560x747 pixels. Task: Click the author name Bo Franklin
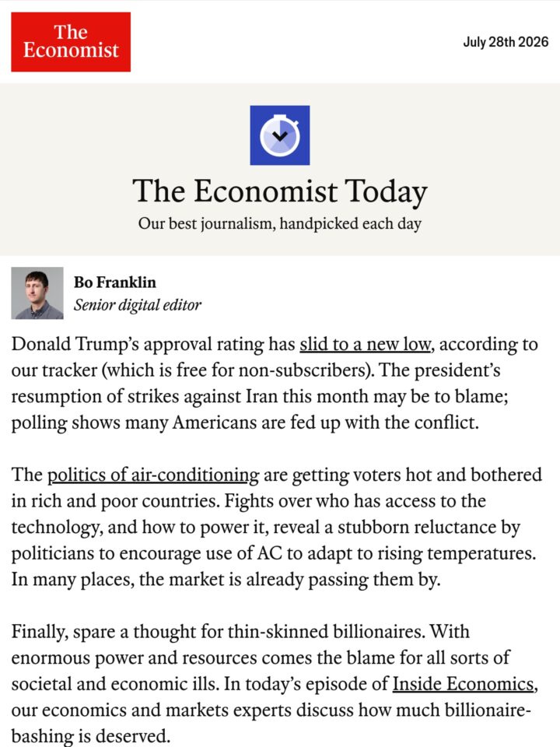[115, 282]
